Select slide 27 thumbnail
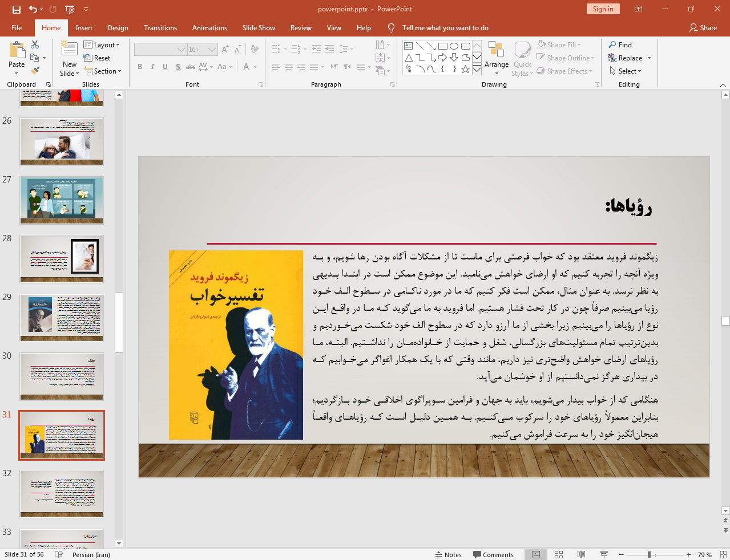Image resolution: width=730 pixels, height=560 pixels. [62, 200]
